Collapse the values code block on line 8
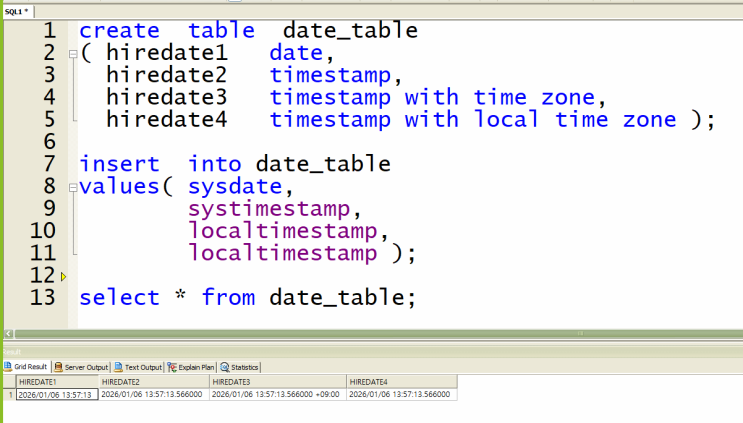This screenshot has height=423, width=743. (73, 188)
